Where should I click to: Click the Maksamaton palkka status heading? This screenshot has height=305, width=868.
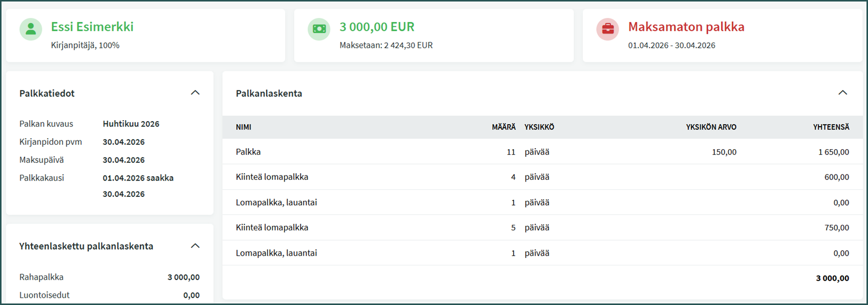(x=686, y=27)
